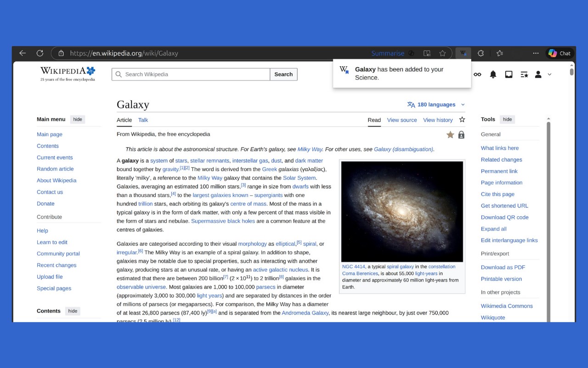Open the View history tab

(x=438, y=120)
